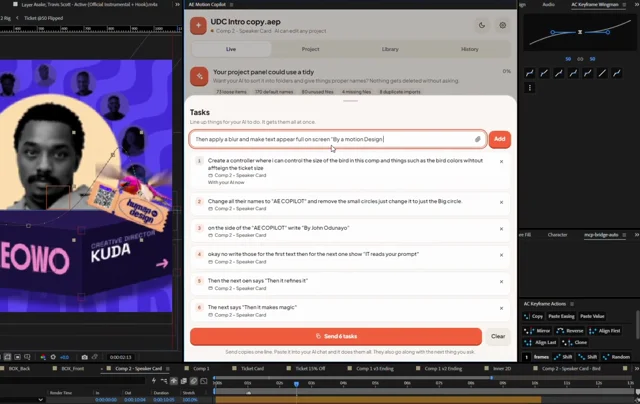Select the Character panel tab

coord(557,235)
